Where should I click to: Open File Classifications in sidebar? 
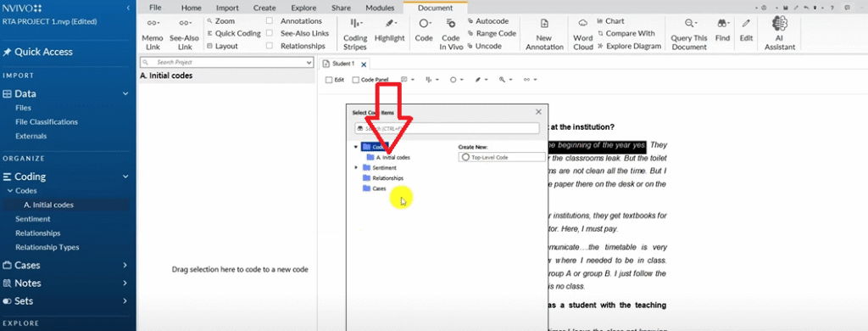[47, 122]
